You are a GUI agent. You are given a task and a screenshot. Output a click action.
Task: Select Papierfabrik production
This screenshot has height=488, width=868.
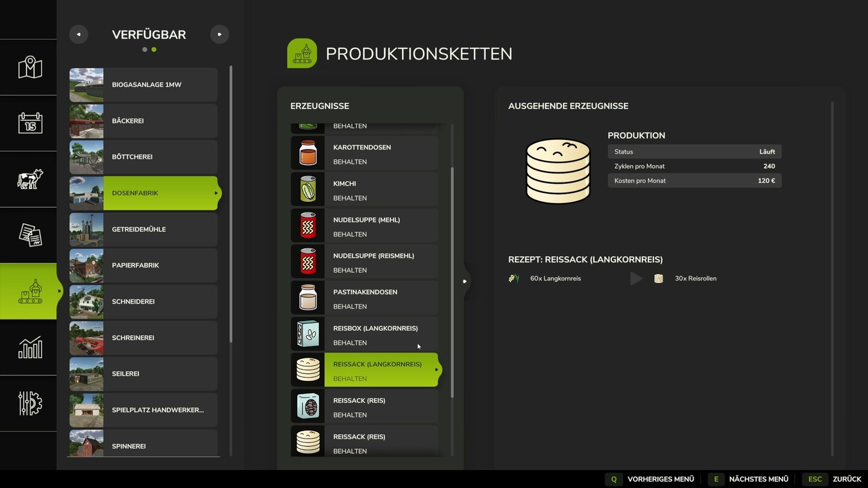click(143, 266)
